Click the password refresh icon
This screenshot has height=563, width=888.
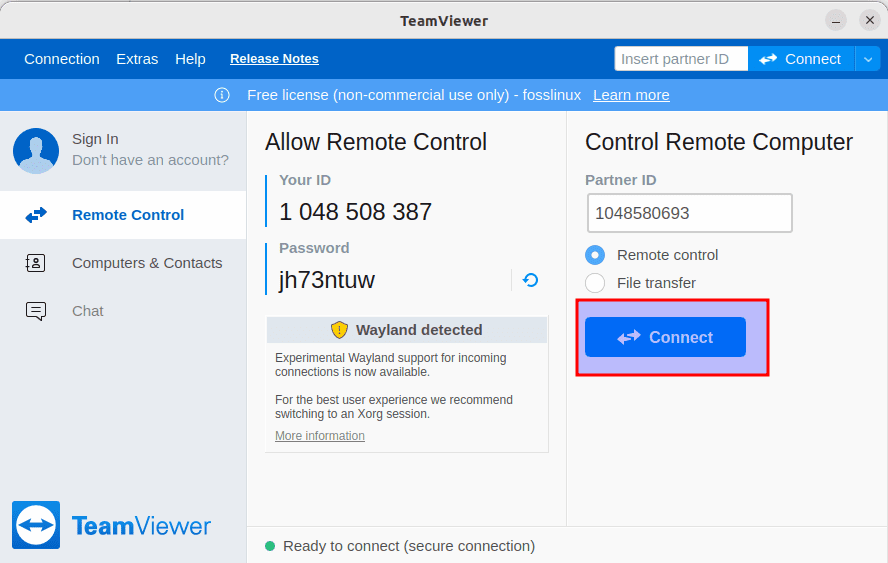point(531,280)
